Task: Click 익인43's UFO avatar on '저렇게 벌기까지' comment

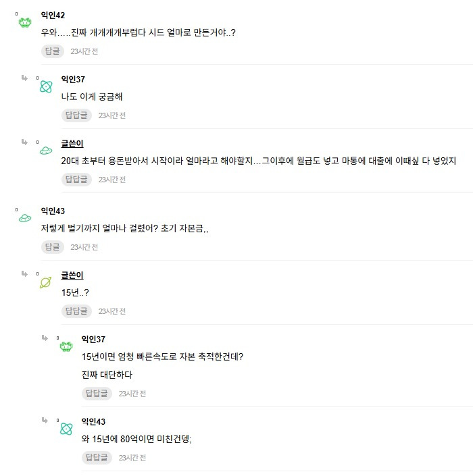Action: tap(25, 217)
